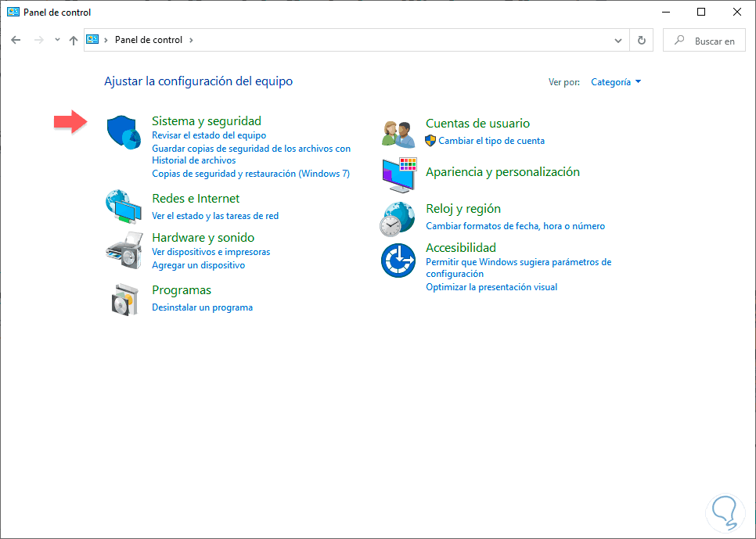The height and width of the screenshot is (539, 756).
Task: Open the Accesibilidad blue circle icon
Action: coord(398,261)
